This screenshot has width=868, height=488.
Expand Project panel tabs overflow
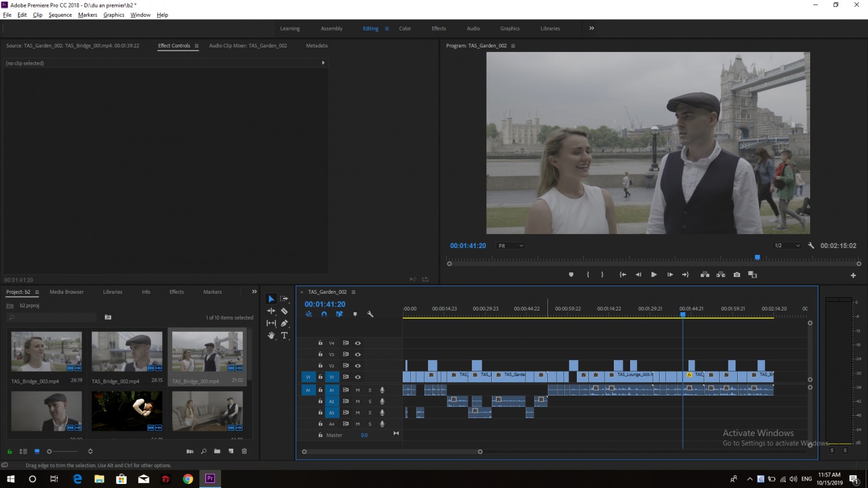[x=254, y=291]
